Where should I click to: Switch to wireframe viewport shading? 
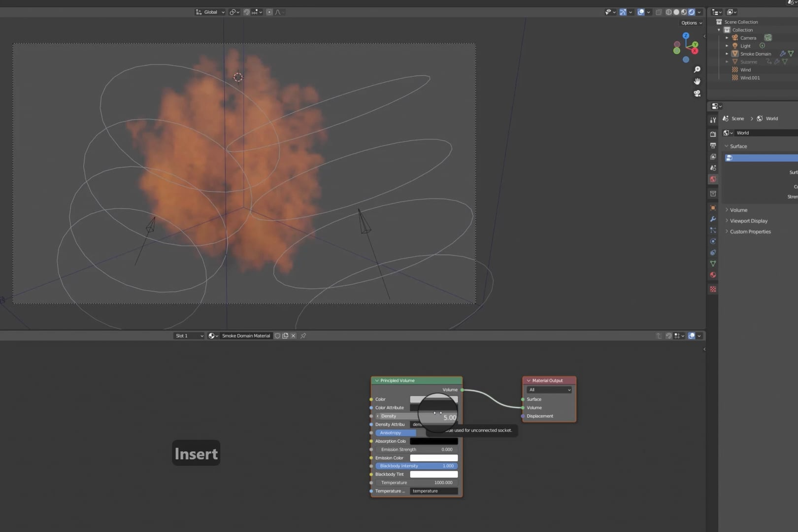(x=669, y=12)
